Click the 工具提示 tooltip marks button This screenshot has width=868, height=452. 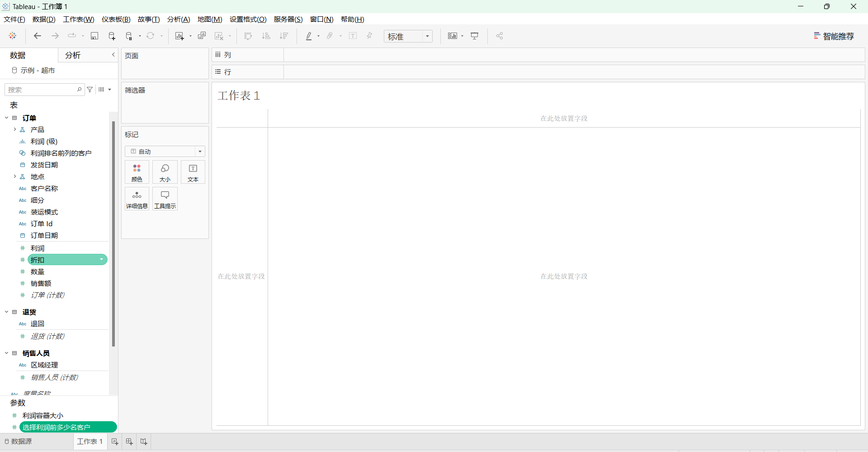pos(165,199)
